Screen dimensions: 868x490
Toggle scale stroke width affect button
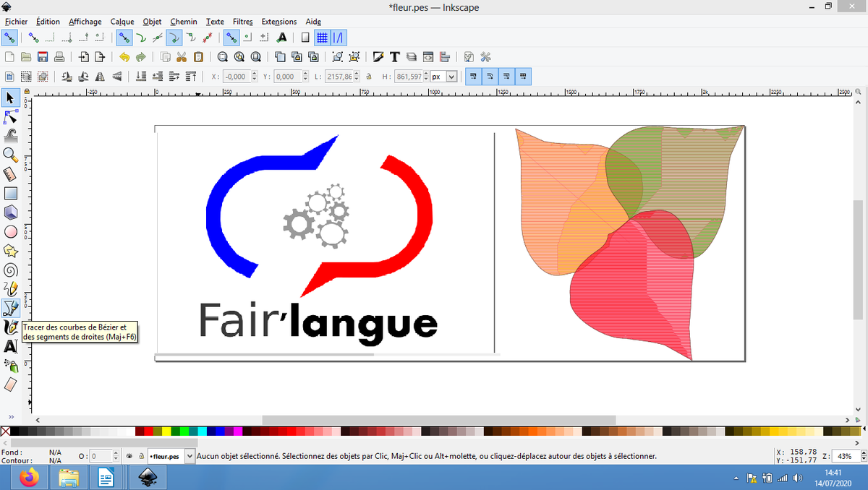tap(474, 77)
